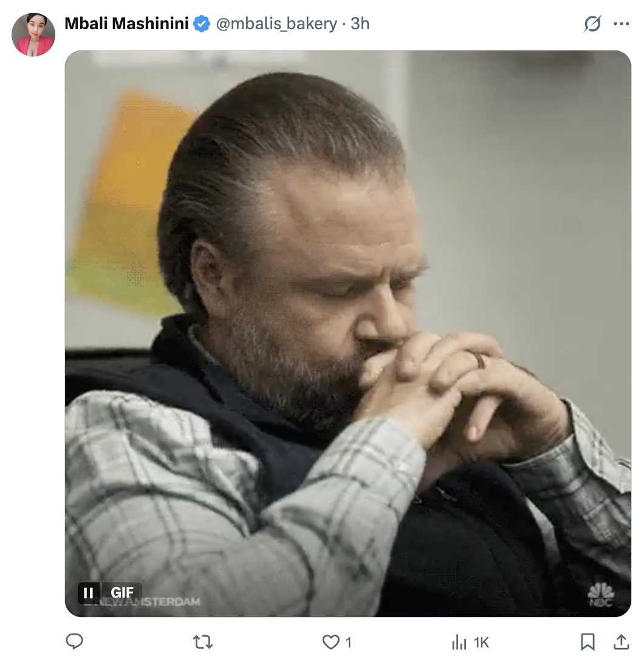644x659 pixels.
Task: Click the blue verified badge
Action: (x=202, y=24)
